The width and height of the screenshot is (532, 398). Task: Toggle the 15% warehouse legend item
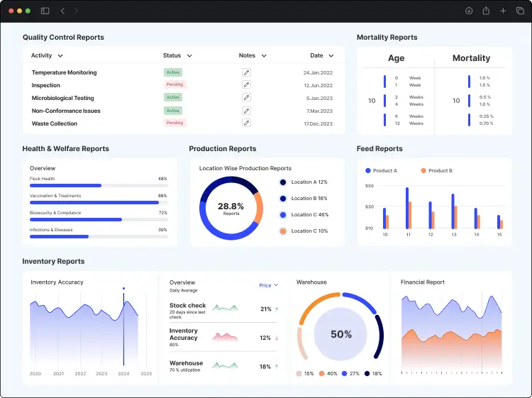tap(305, 374)
